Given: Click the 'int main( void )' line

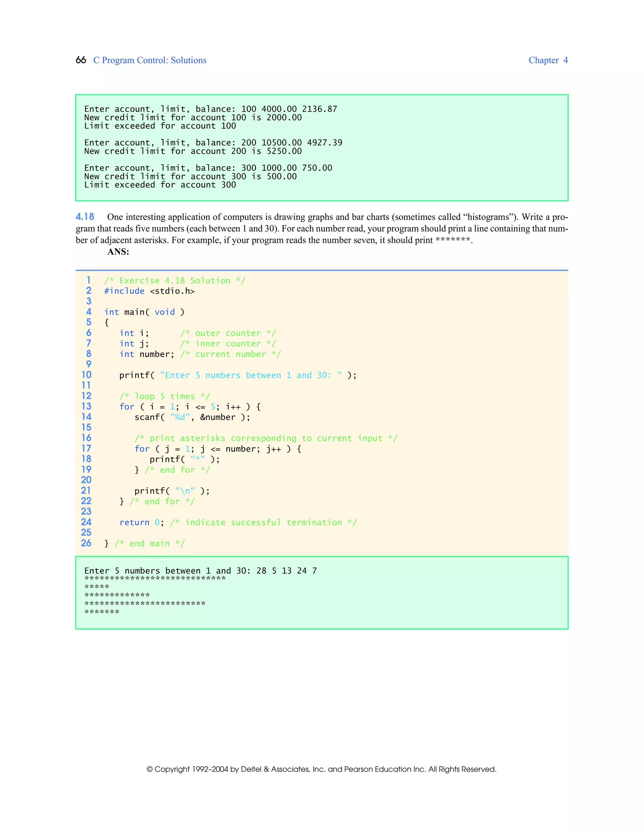Looking at the screenshot, I should (x=144, y=312).
